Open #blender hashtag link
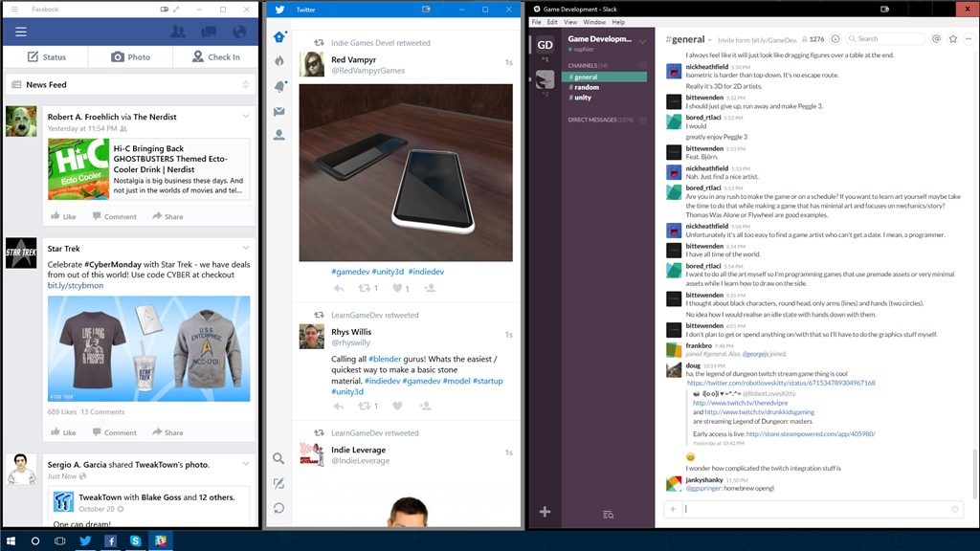 point(385,360)
